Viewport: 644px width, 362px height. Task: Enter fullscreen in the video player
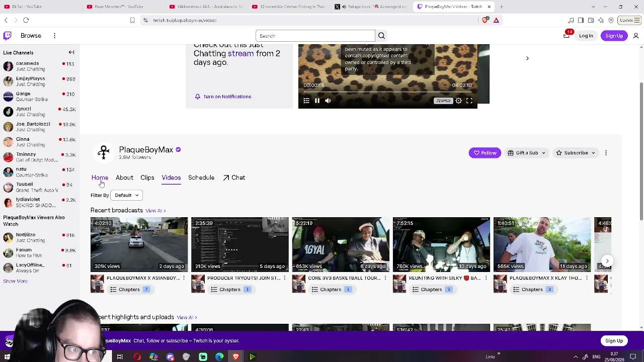tap(469, 101)
